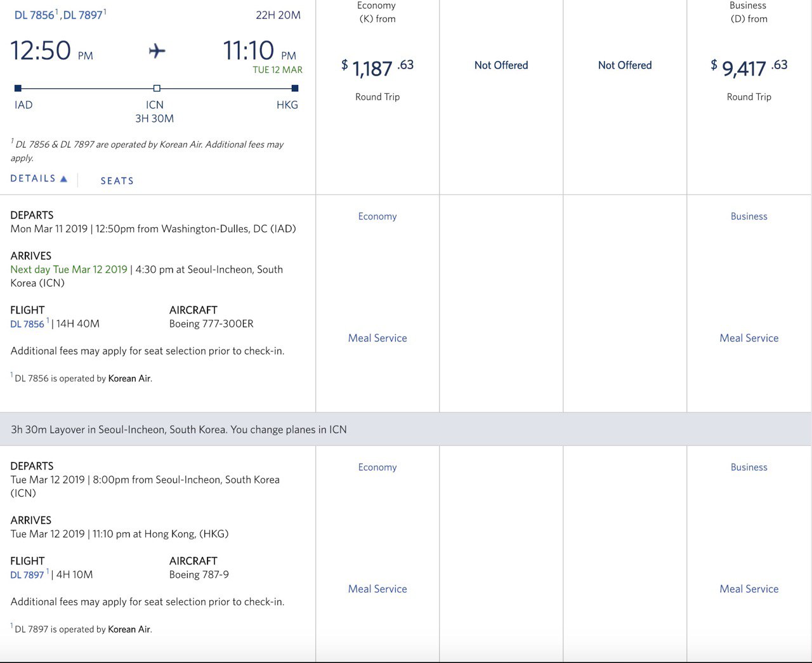This screenshot has width=812, height=663.
Task: Open DL 7897 flight link under FLIGHT
Action: (x=27, y=575)
